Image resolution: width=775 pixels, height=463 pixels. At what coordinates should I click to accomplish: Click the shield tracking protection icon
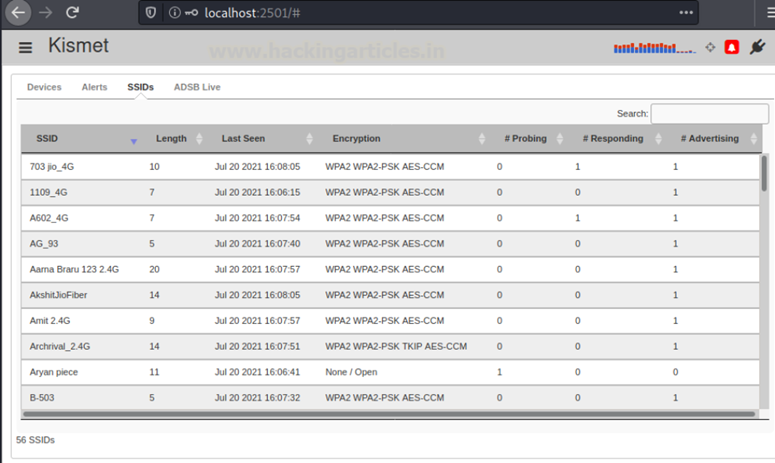151,12
